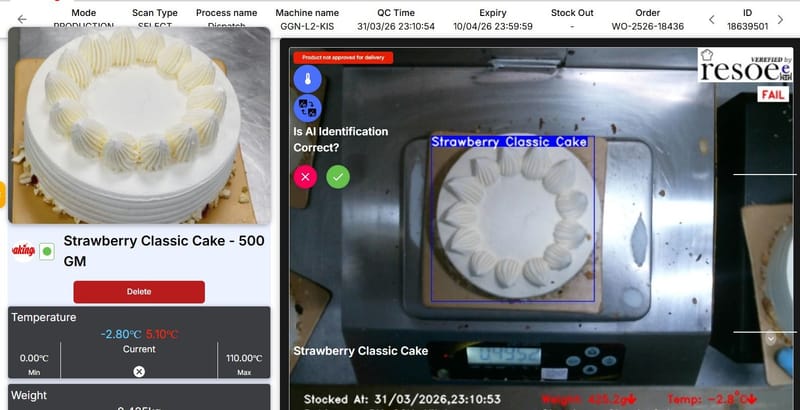Click the 110.00°C Max temperature value

pos(244,358)
